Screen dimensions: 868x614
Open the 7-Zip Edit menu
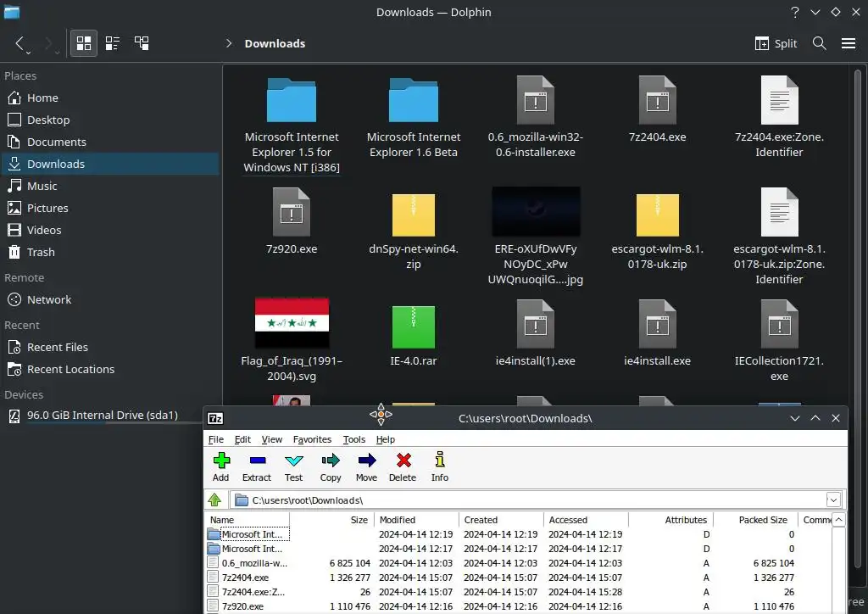(x=242, y=439)
